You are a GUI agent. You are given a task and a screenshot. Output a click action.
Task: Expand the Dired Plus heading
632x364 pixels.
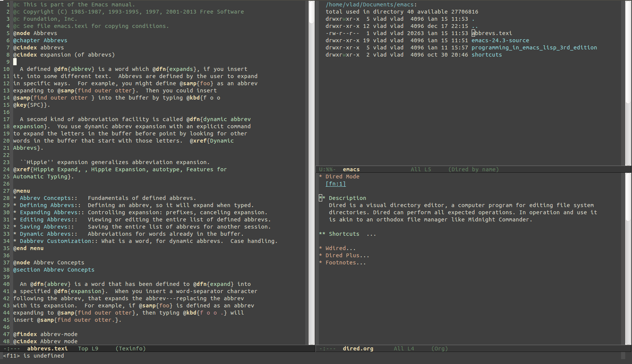tap(344, 255)
